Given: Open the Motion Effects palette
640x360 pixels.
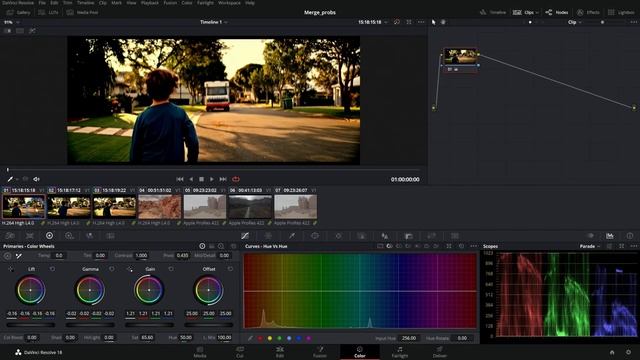Looking at the screenshot, I should 110,236.
